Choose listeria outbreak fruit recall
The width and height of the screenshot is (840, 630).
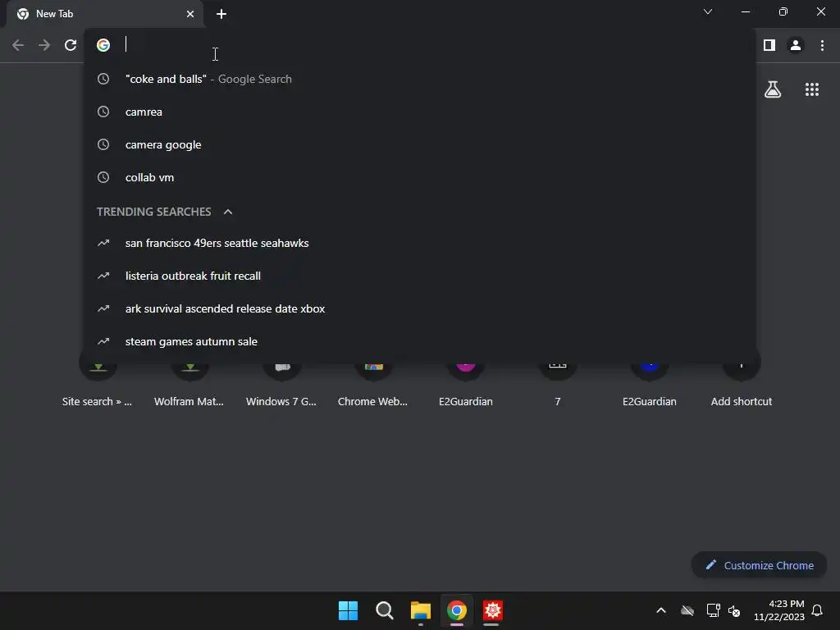click(x=419, y=276)
